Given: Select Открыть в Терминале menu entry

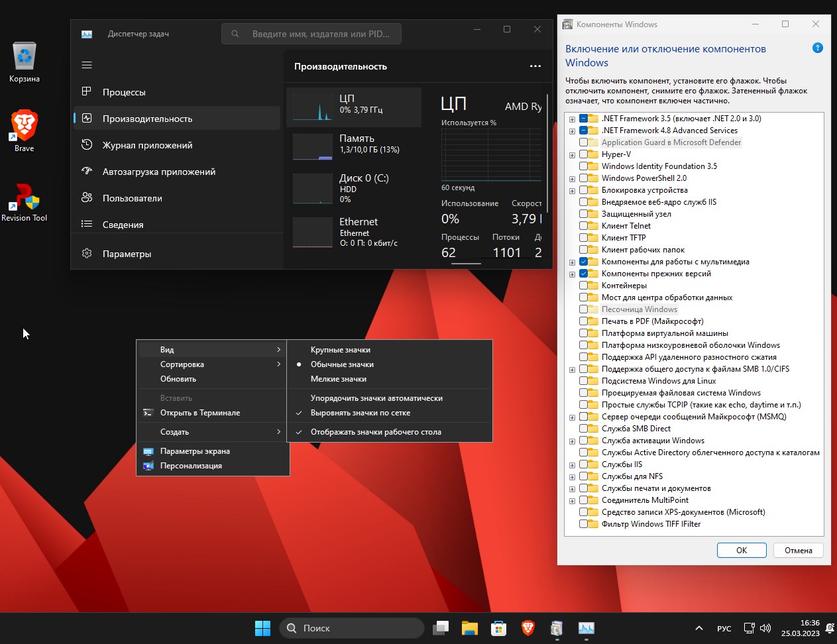Looking at the screenshot, I should pos(213,413).
